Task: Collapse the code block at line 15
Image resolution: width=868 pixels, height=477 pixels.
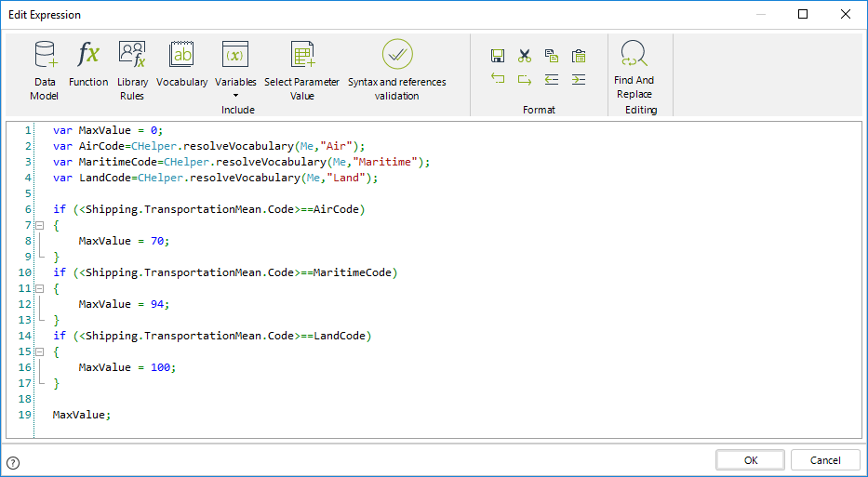Action: point(39,351)
